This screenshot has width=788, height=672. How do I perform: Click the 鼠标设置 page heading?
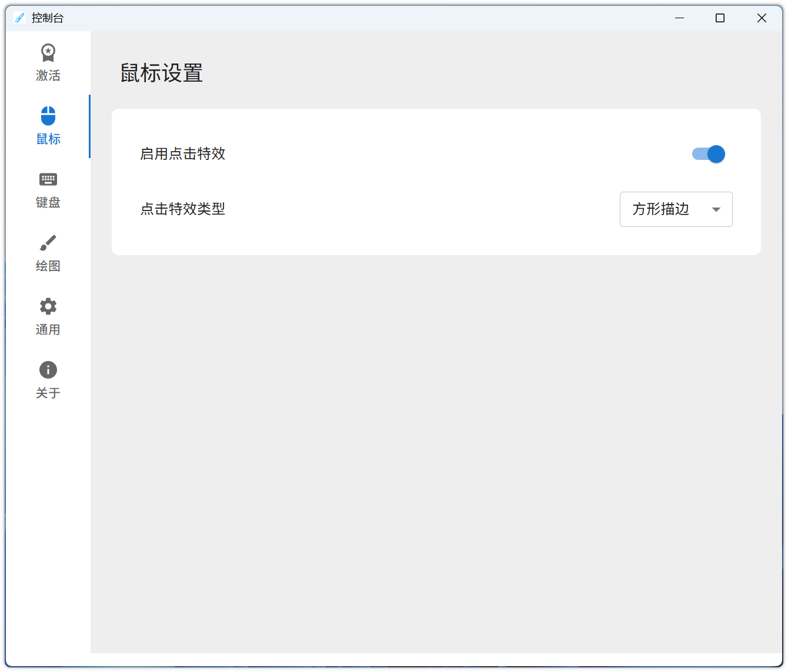click(162, 73)
